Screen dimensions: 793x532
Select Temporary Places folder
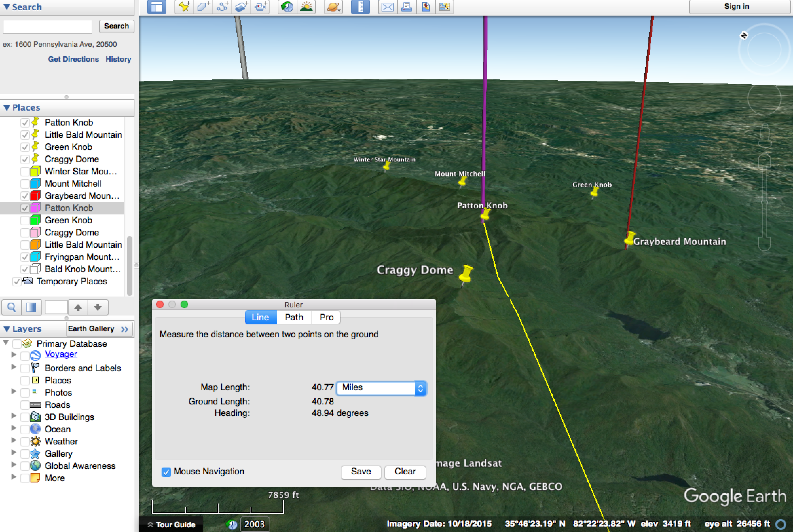[x=72, y=282]
